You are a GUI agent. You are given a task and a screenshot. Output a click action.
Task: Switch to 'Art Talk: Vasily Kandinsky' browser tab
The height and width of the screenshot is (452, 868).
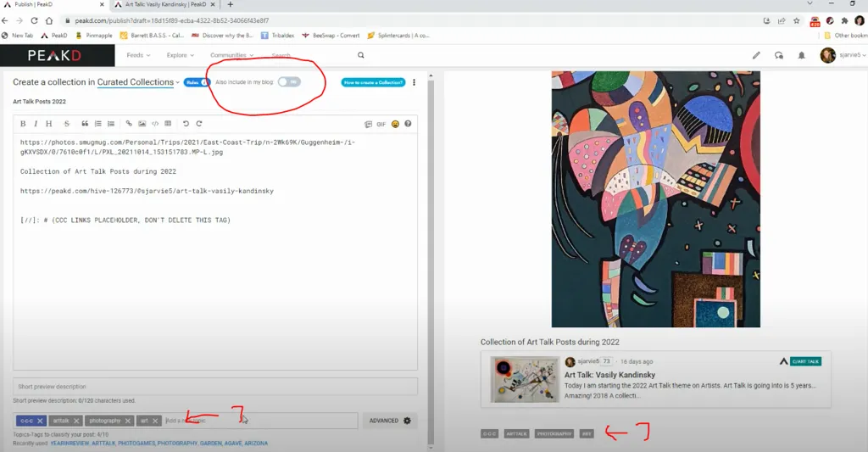pos(165,4)
